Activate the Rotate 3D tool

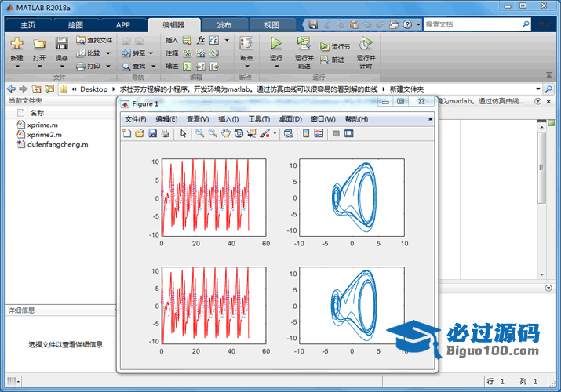pos(239,133)
